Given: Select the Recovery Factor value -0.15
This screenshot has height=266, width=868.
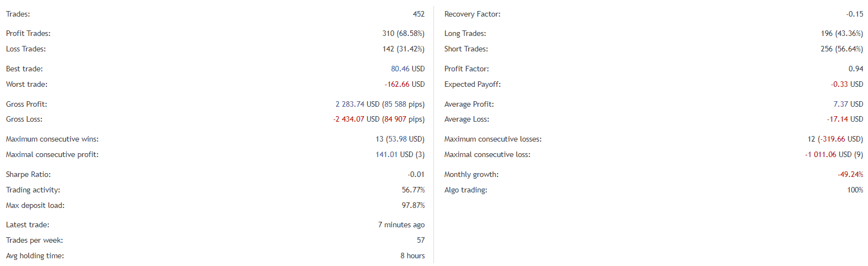Looking at the screenshot, I should click(x=854, y=14).
